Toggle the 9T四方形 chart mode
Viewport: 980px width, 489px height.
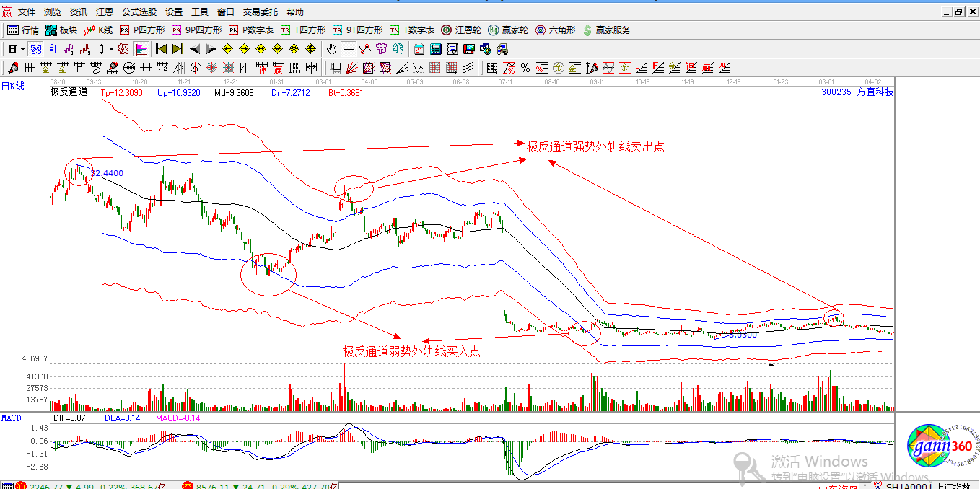[357, 30]
